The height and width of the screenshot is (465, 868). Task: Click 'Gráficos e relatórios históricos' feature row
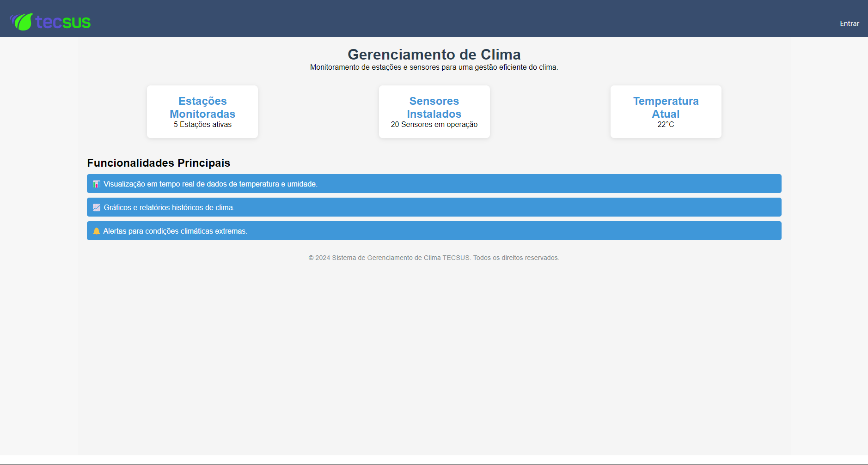[434, 207]
